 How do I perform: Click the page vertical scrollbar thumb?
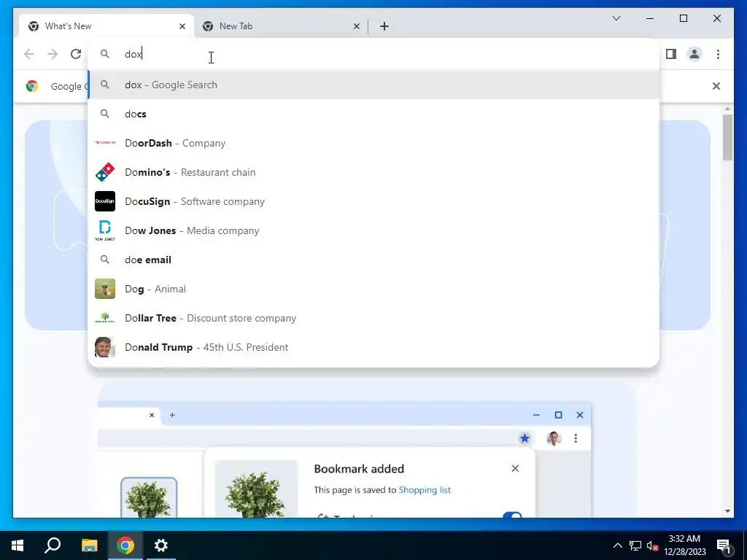pyautogui.click(x=727, y=137)
